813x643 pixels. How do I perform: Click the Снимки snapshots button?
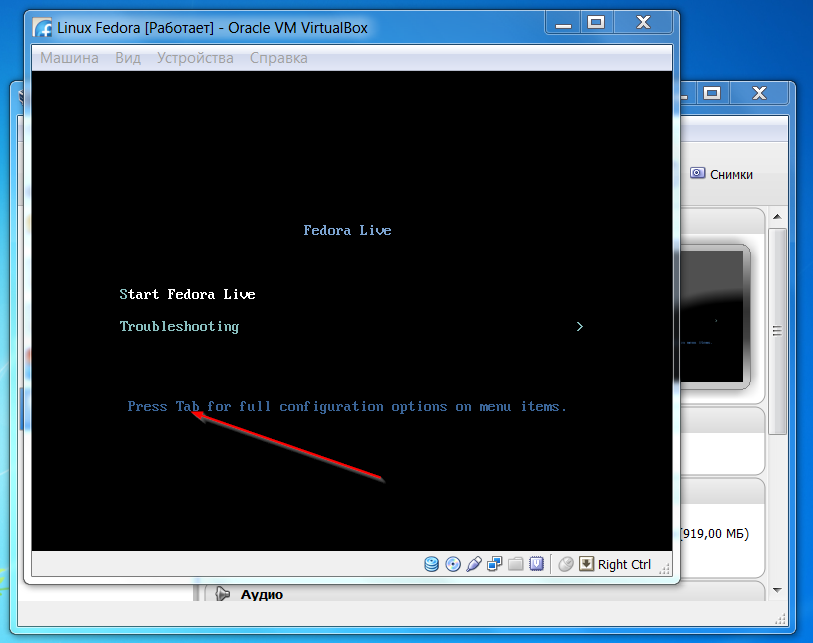(722, 174)
